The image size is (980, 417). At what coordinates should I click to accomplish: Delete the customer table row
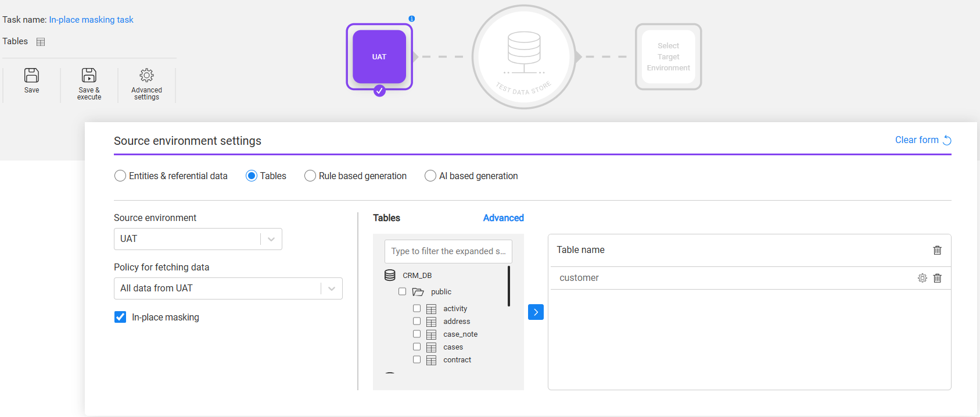(x=937, y=278)
